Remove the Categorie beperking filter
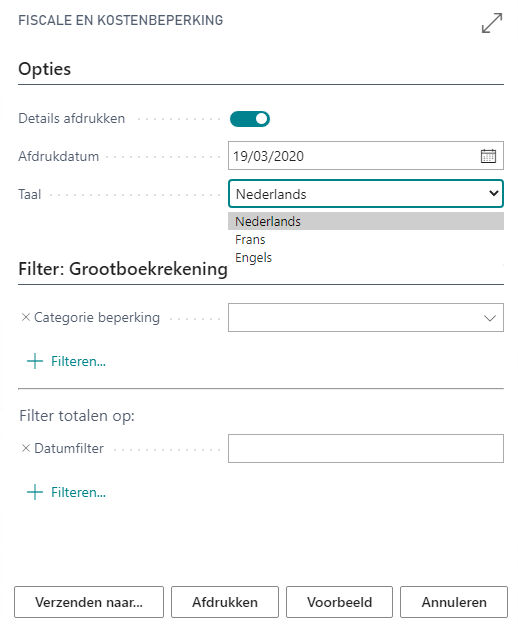Viewport: 518px width, 624px height. coord(25,317)
